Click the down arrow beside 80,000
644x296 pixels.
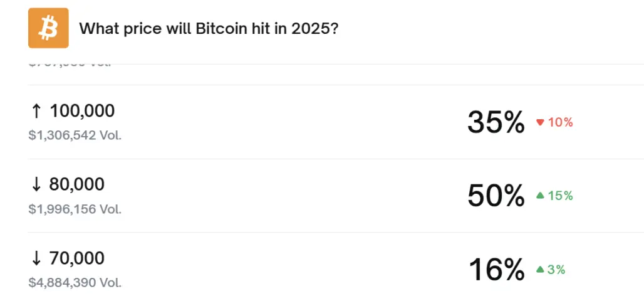point(36,184)
